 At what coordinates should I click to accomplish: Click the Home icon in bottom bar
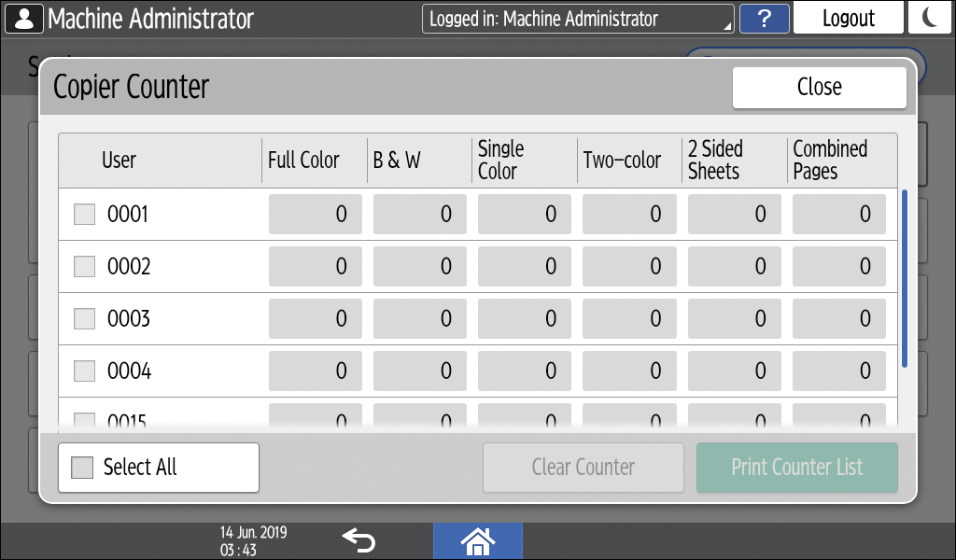click(478, 540)
